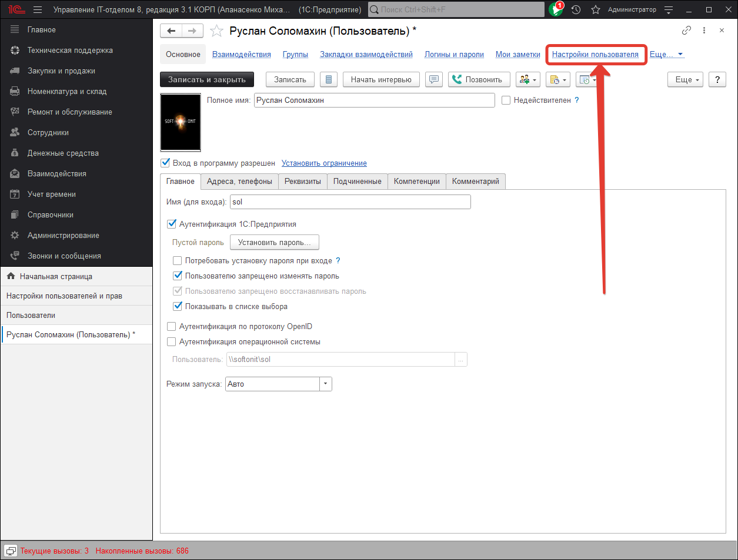Toggle the Недействителен checkbox

(x=506, y=100)
